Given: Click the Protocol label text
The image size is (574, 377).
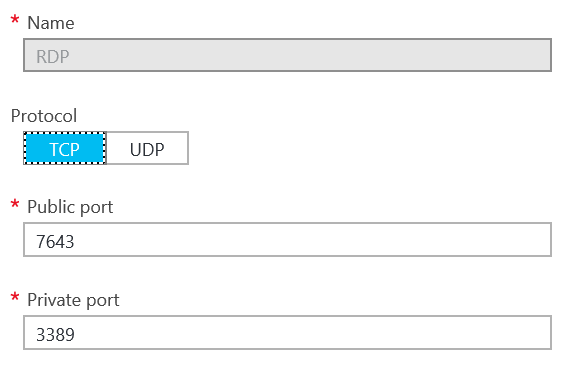Looking at the screenshot, I should 44,116.
